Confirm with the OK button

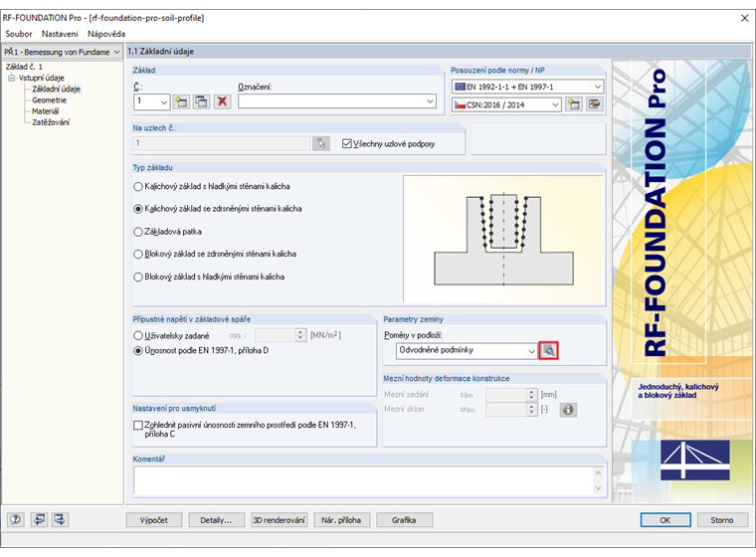tap(665, 520)
